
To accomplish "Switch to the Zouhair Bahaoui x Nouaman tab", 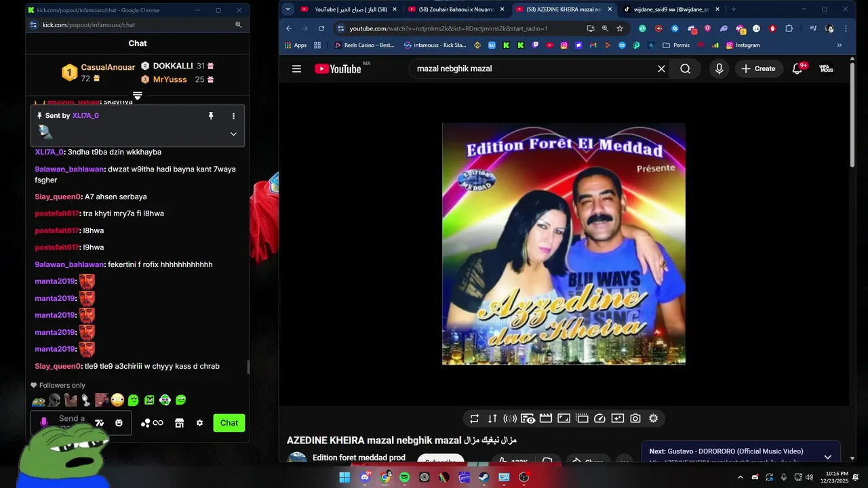I will pyautogui.click(x=454, y=9).
